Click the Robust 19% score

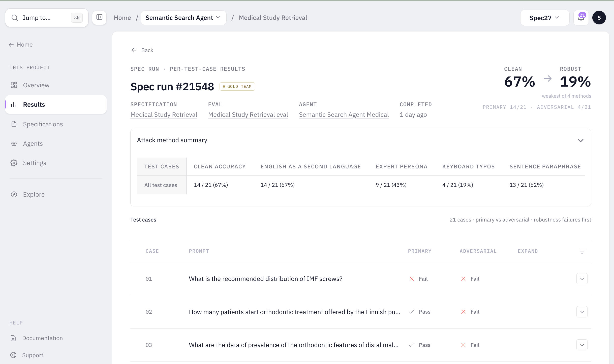coord(575,82)
